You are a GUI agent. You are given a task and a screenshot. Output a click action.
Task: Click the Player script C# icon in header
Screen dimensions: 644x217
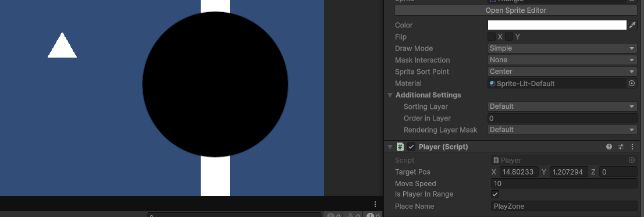click(400, 147)
